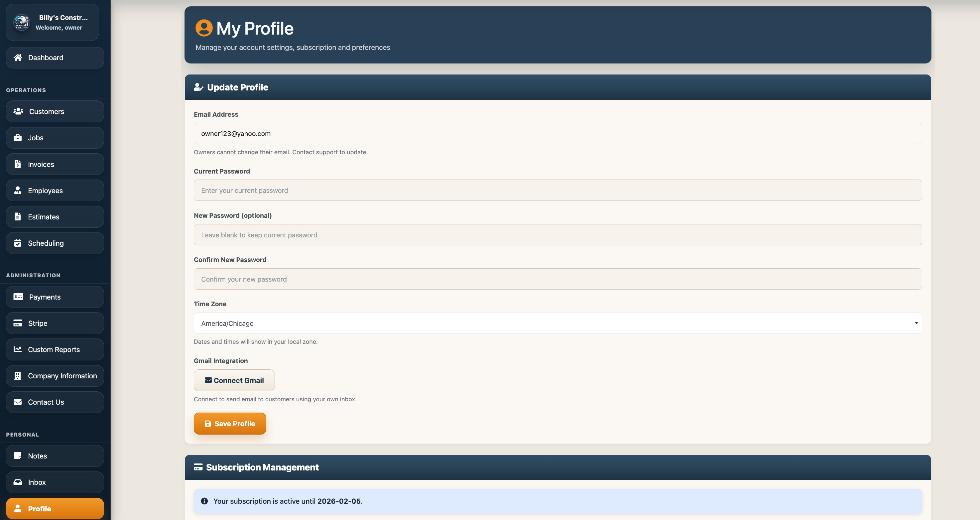This screenshot has width=980, height=520.
Task: Focus the Current Password field
Action: click(x=557, y=190)
